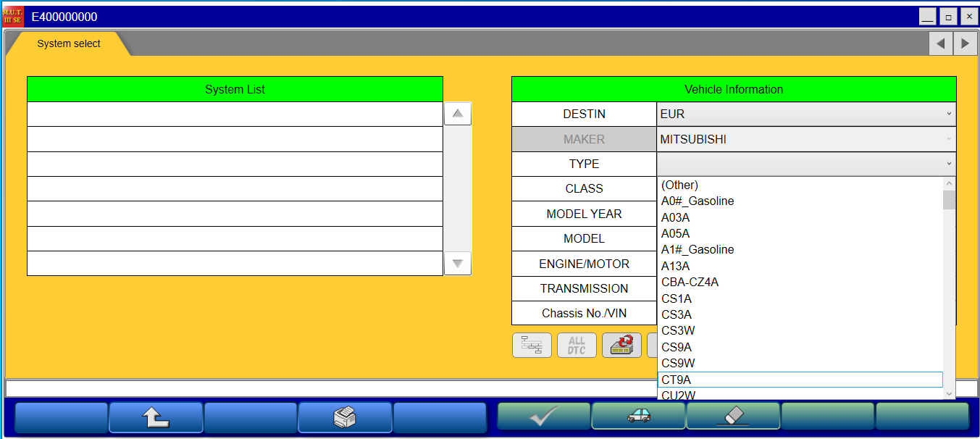The image size is (980, 439).
Task: Select CU2W vehicle type
Action: 800,395
